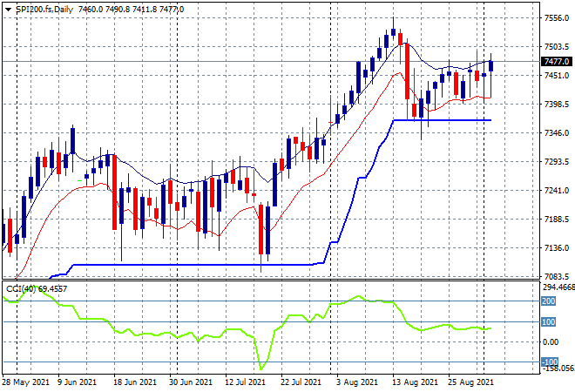Click the 294.4668 CCI scale maximum
The height and width of the screenshot is (392, 575).
[558, 287]
